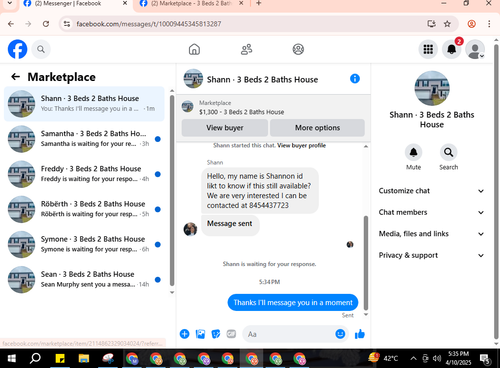
Task: Open a new browser tab
Action: (259, 3)
